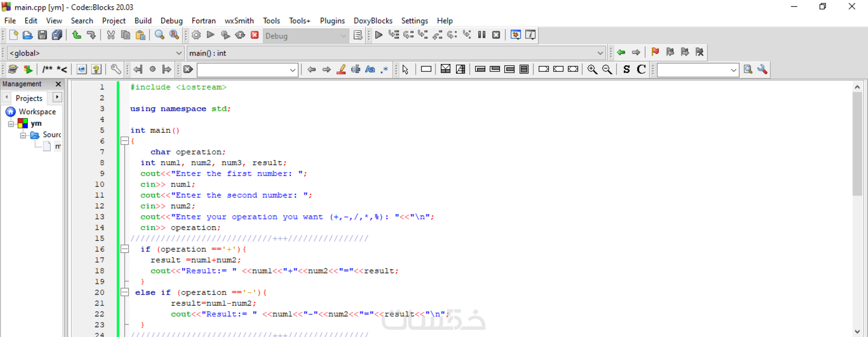Screen dimensions: 868x337
Task: Zoom in on the editor
Action: [592, 70]
